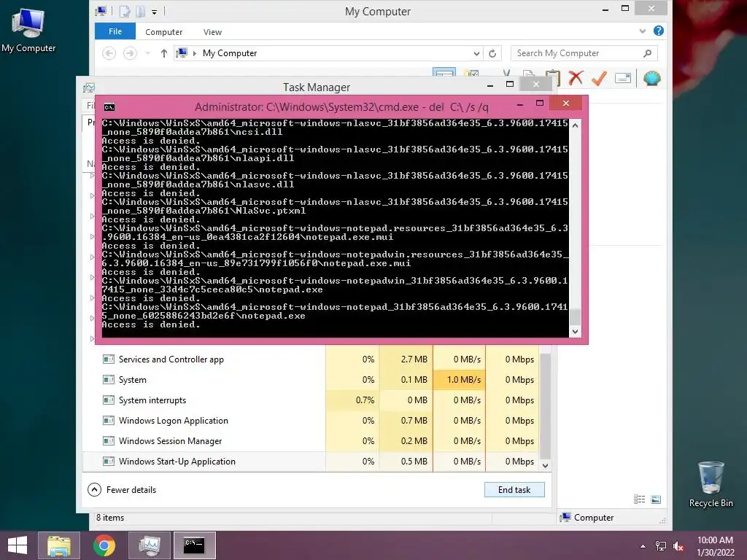Open the File tab in My Computer

(115, 31)
